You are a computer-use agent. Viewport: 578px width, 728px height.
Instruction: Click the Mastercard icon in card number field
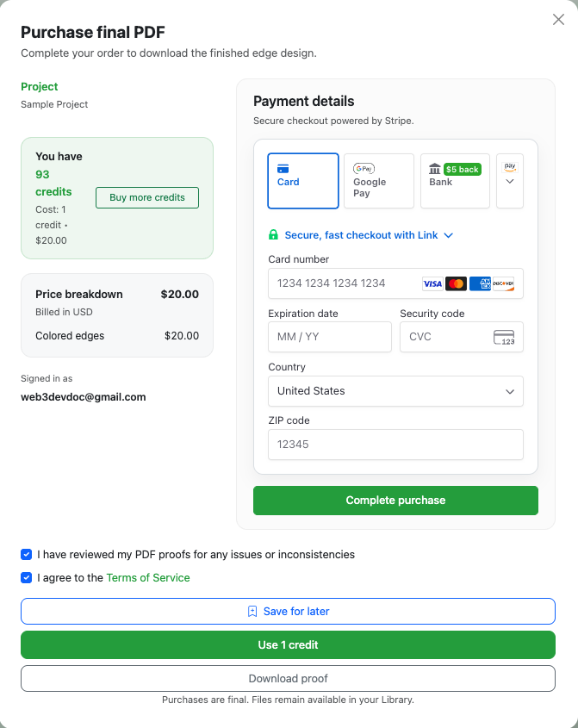pos(457,283)
